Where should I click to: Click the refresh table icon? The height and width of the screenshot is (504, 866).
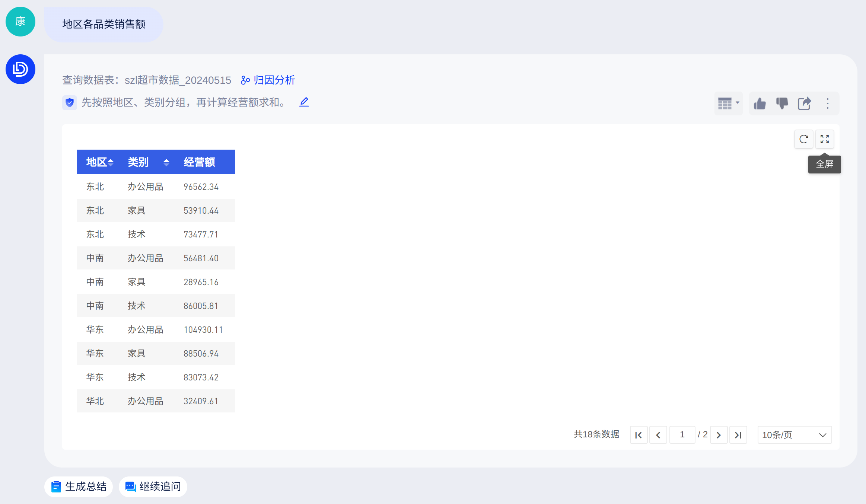pyautogui.click(x=803, y=139)
